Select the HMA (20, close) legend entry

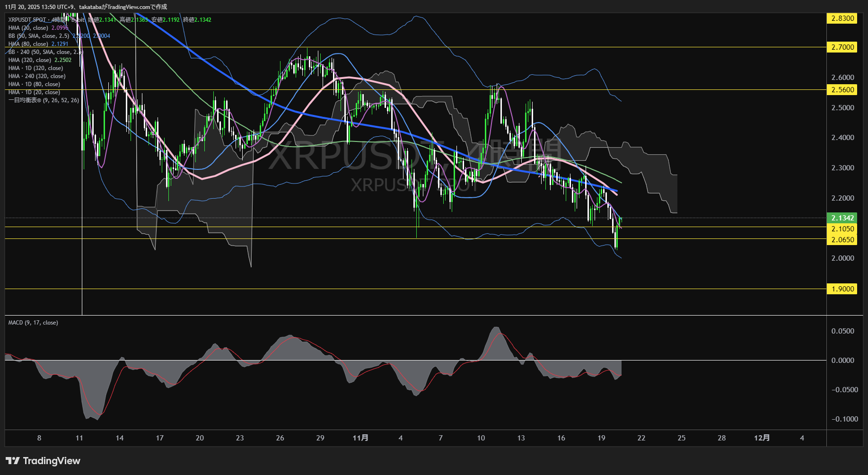pos(28,28)
